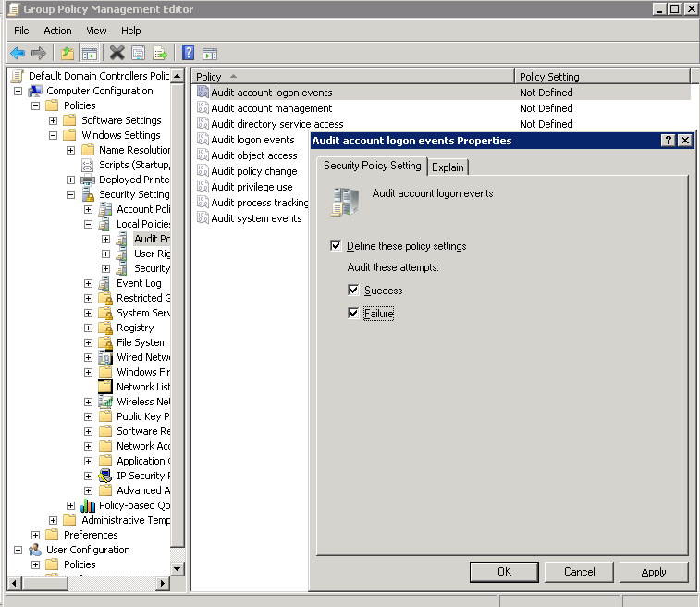This screenshot has height=607, width=700.
Task: Open the Action menu
Action: click(x=57, y=31)
